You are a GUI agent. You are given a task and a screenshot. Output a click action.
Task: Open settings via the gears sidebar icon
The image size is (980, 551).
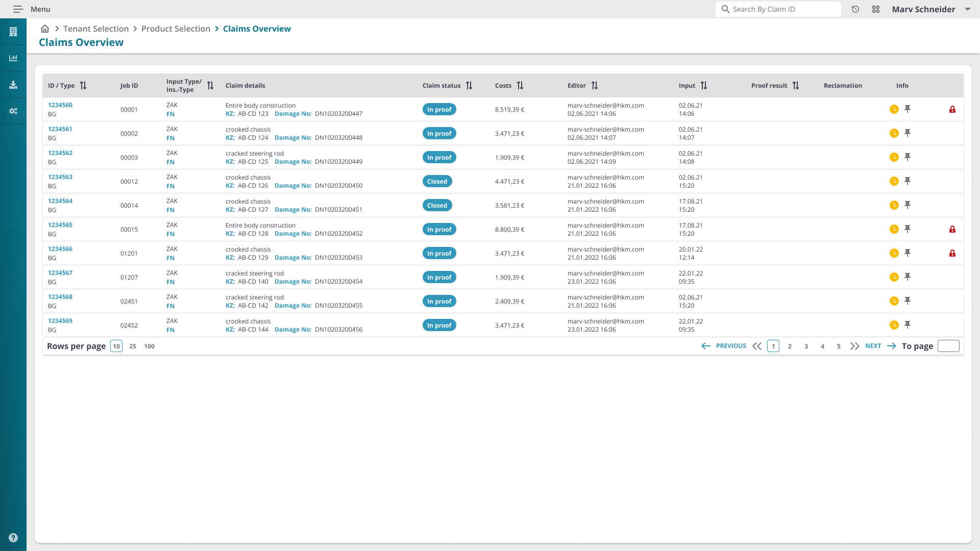pyautogui.click(x=13, y=111)
